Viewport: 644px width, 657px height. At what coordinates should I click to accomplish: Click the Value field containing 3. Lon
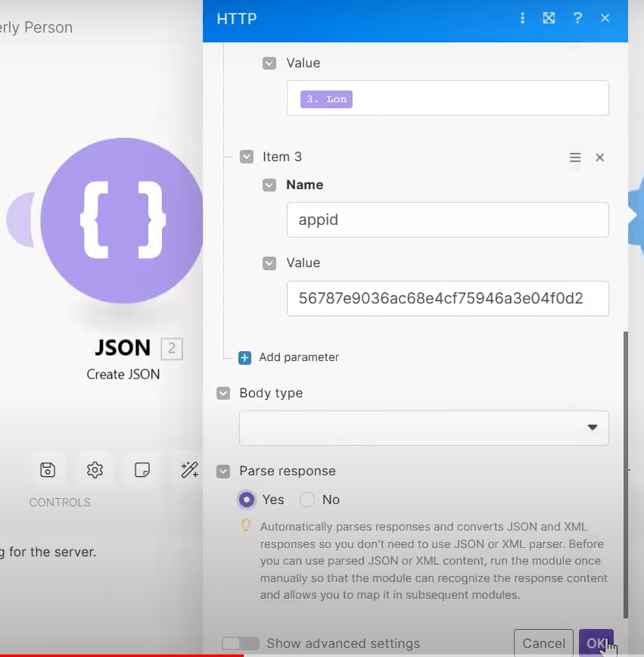pyautogui.click(x=447, y=98)
